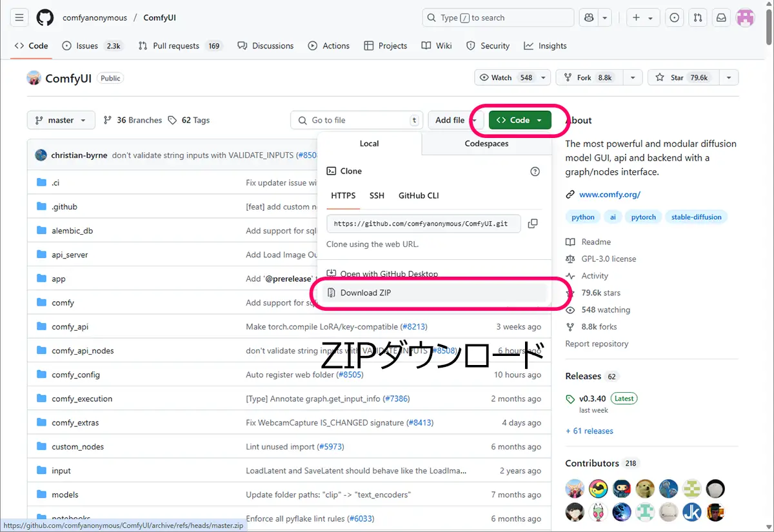Choose Download ZIP
774x532 pixels.
point(434,293)
